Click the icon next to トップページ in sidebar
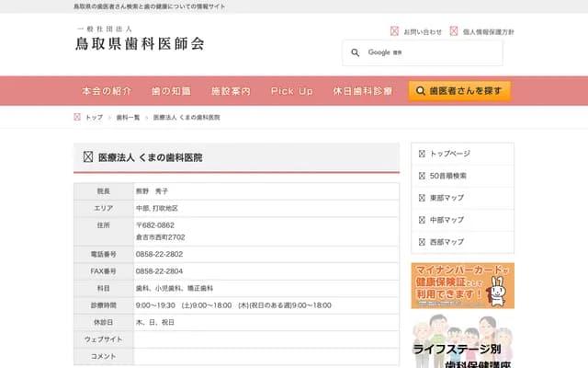 (422, 154)
